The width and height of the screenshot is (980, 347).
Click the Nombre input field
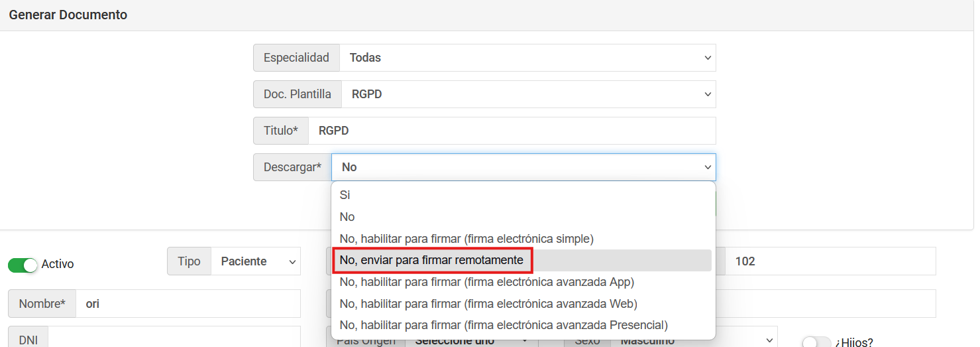[x=188, y=304]
